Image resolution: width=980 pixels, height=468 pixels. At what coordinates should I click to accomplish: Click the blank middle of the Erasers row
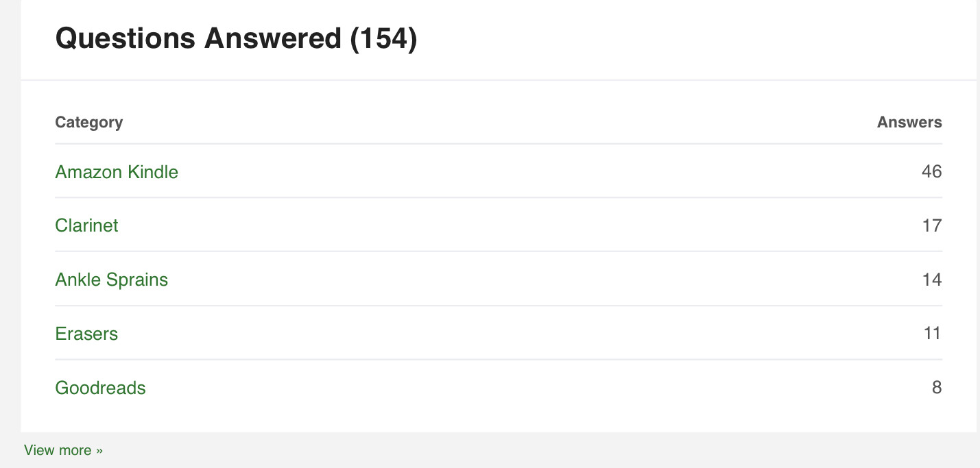[x=499, y=334]
